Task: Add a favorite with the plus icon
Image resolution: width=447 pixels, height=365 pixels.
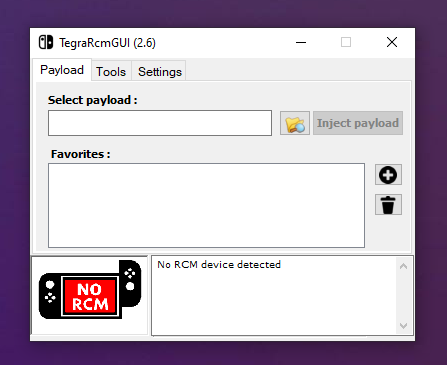Action: [x=388, y=175]
